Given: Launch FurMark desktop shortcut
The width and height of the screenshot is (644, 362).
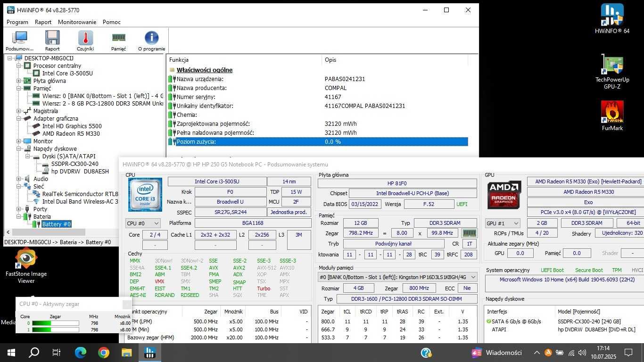Looking at the screenshot, I should tap(612, 116).
